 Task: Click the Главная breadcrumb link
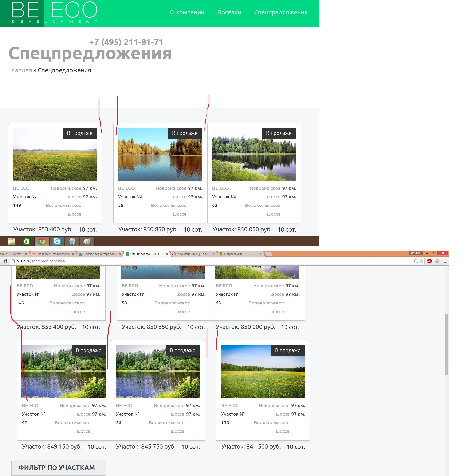[20, 70]
